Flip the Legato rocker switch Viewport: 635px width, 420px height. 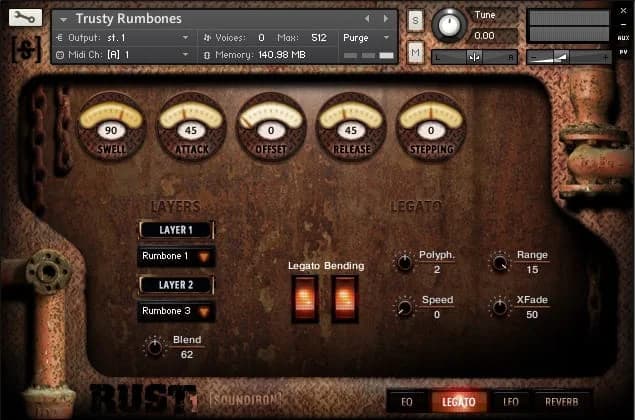click(x=305, y=300)
